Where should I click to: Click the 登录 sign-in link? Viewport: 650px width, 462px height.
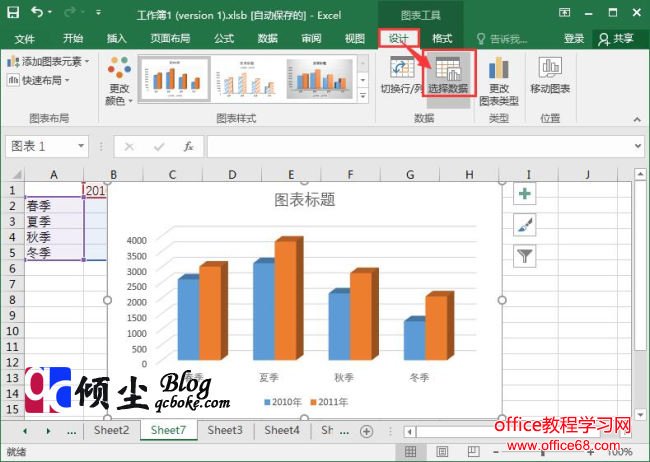tap(574, 39)
